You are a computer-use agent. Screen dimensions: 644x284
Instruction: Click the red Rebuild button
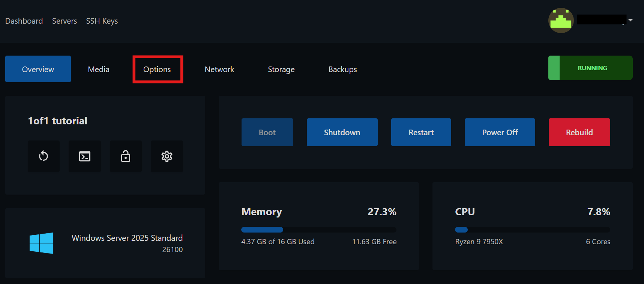(x=579, y=132)
